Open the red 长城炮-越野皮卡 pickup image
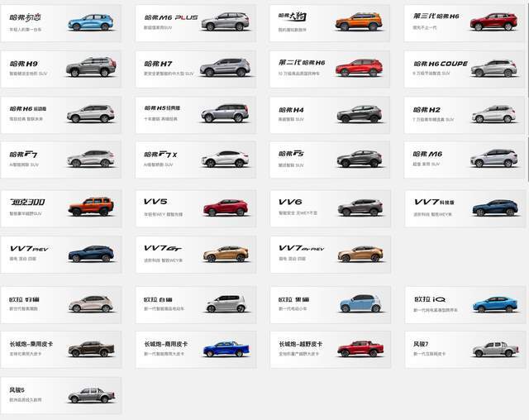Screen dimensions: 529x420 360,348
